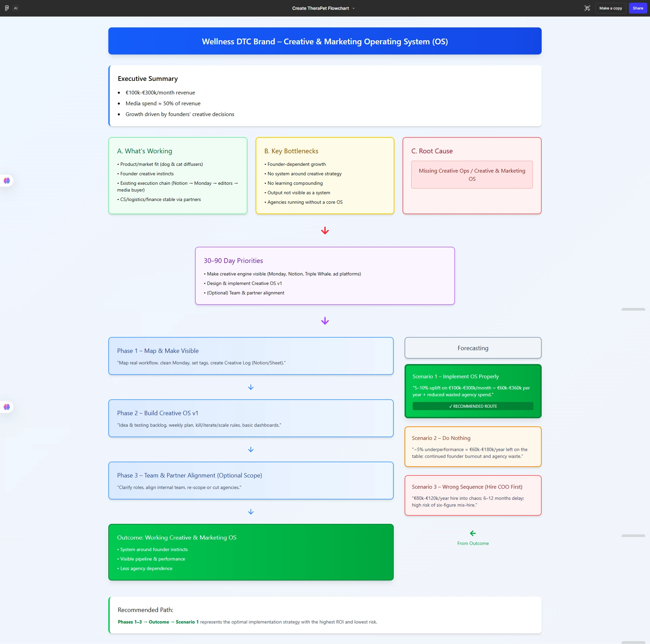Click the purple down arrow below the 30–90 Day Priorities card
The width and height of the screenshot is (650, 644).
point(325,321)
